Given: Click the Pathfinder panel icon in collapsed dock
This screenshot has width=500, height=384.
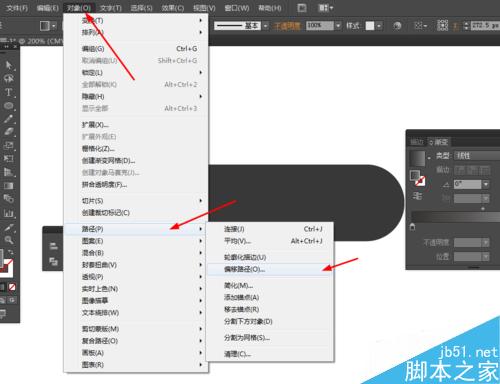Looking at the screenshot, I should pyautogui.click(x=53, y=261).
